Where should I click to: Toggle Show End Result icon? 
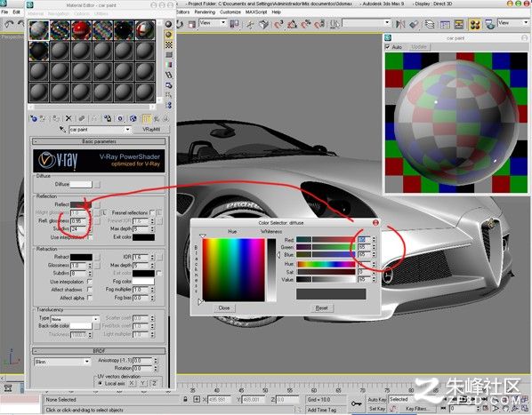tap(146, 118)
